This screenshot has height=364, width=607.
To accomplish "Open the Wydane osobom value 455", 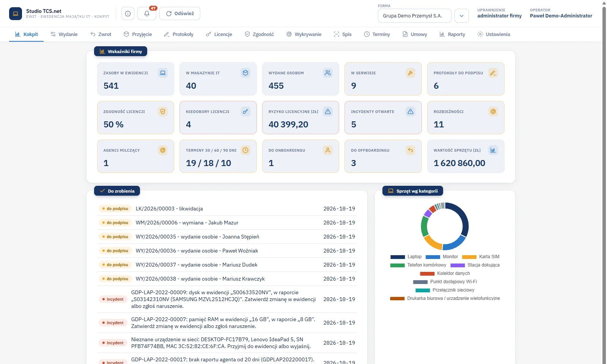I will coord(276,86).
